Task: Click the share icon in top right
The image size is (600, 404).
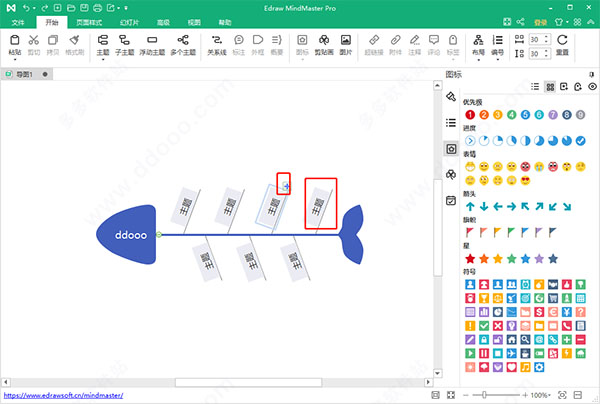Action: point(520,22)
